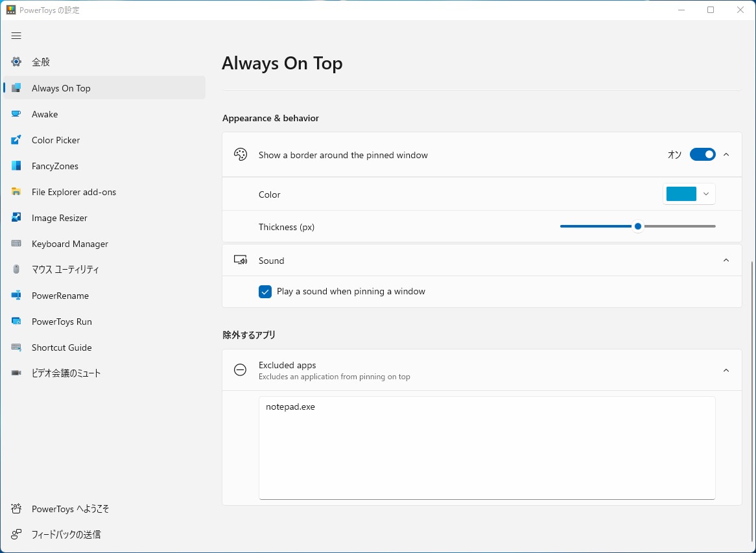Turn off the pinned window border toggle
Viewport: 756px width, 553px height.
(x=702, y=154)
